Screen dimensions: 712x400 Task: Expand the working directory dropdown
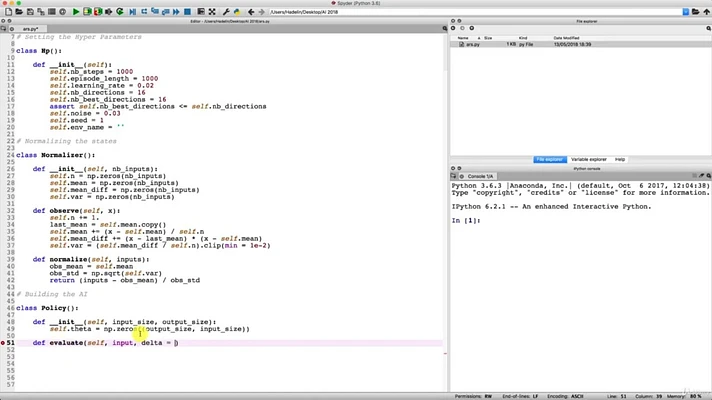click(686, 12)
